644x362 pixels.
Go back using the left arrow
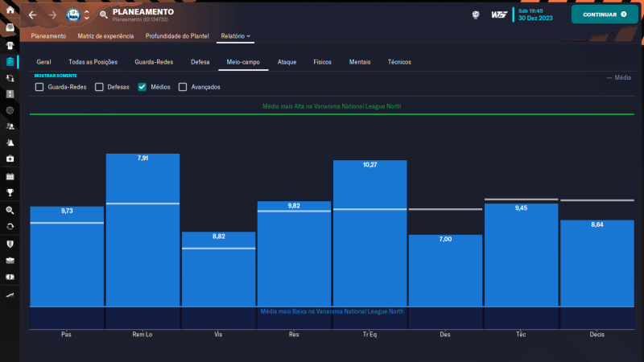32,14
